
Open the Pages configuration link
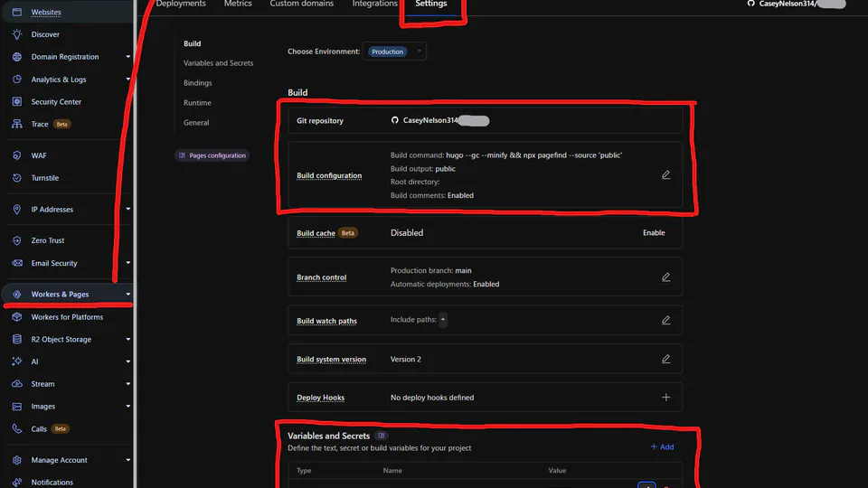coord(212,155)
